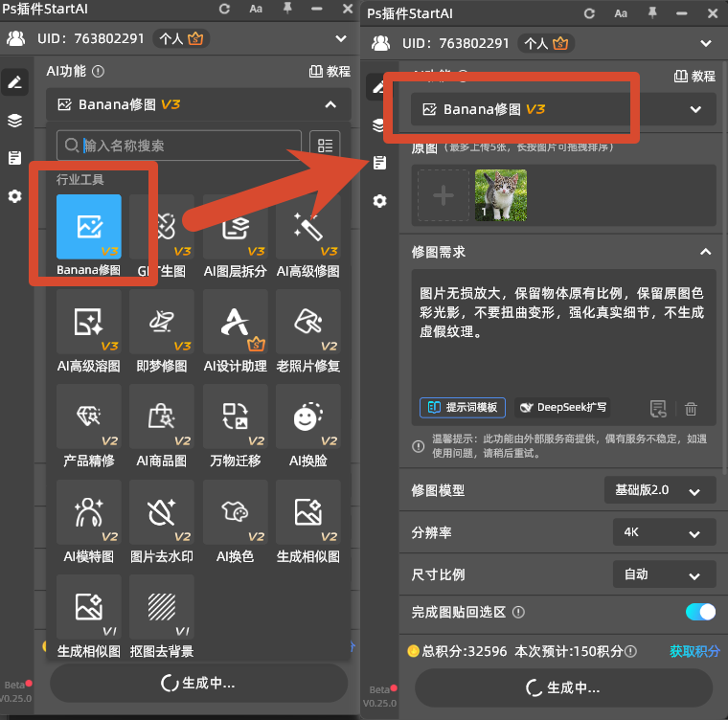Expand account chevron in right panel
The width and height of the screenshot is (728, 720).
(x=706, y=43)
